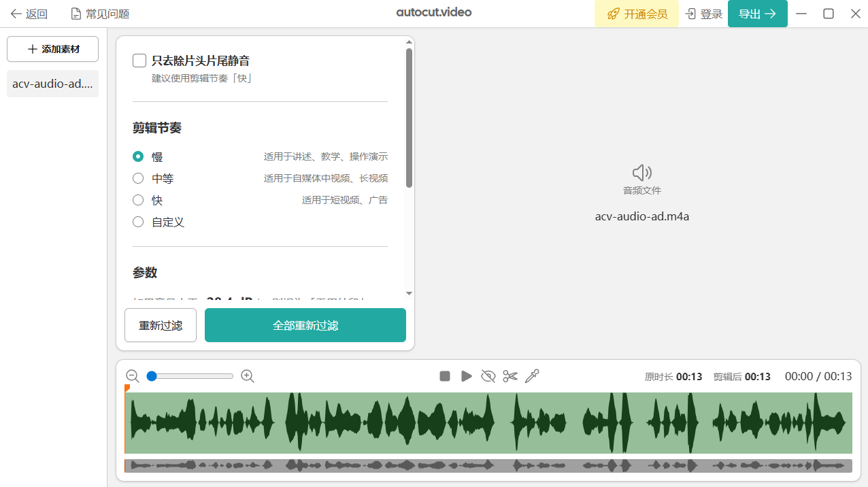This screenshot has height=487, width=868.
Task: Click the speaker audio file icon
Action: [x=641, y=172]
